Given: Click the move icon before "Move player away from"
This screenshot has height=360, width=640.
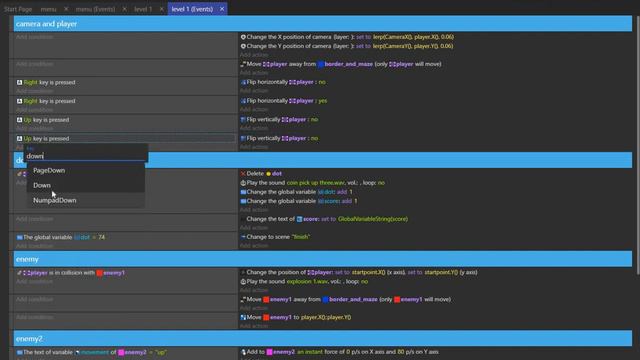Looking at the screenshot, I should (243, 64).
